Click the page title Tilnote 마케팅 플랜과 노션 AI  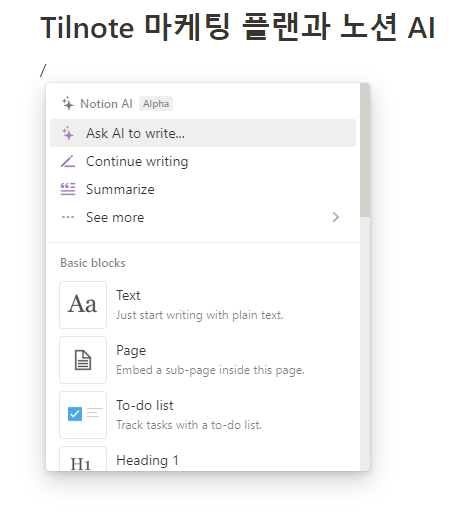point(238,27)
